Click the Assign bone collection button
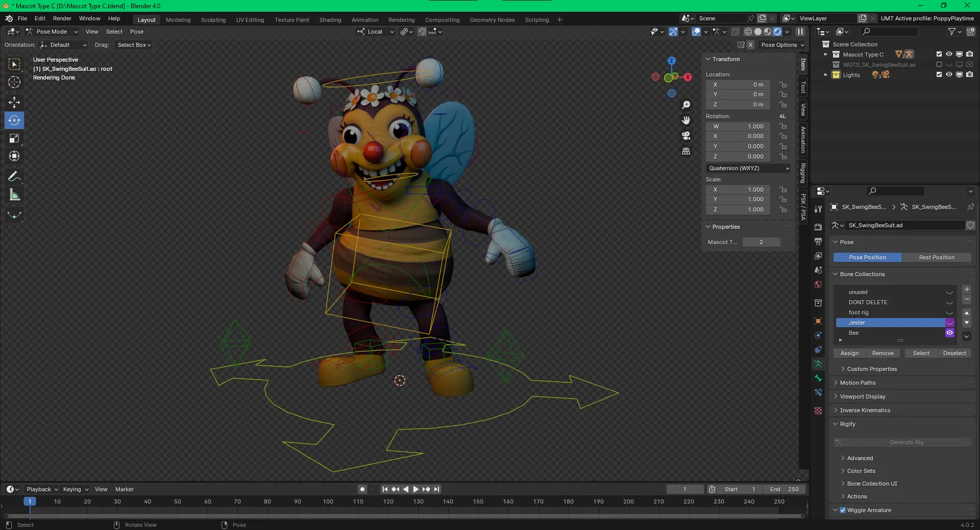980x530 pixels. click(x=850, y=353)
